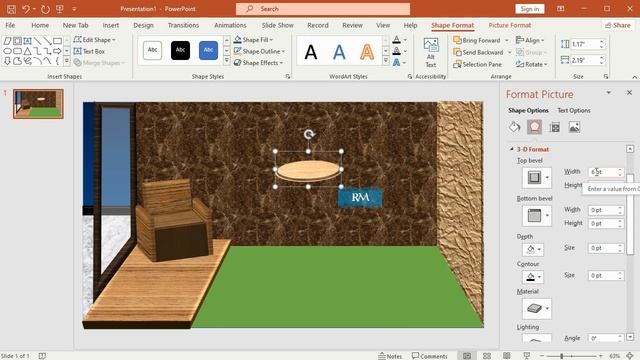640x360 pixels.
Task: Open Ribbon Display Options icon
Action: (560, 9)
